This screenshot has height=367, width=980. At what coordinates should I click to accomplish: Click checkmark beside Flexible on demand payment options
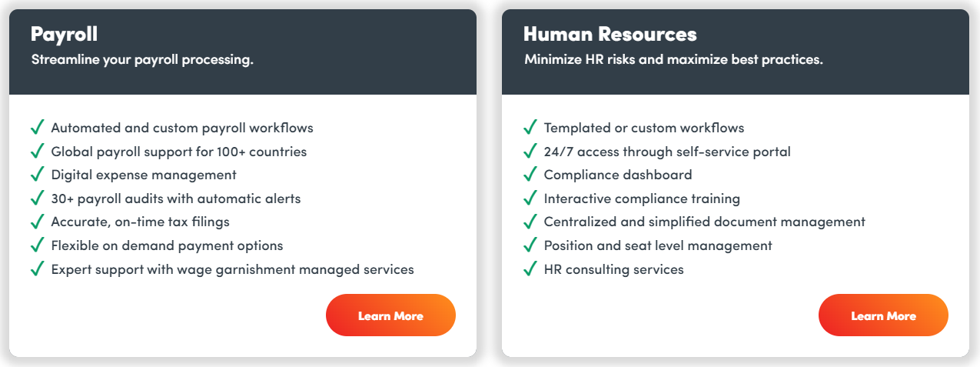[37, 245]
